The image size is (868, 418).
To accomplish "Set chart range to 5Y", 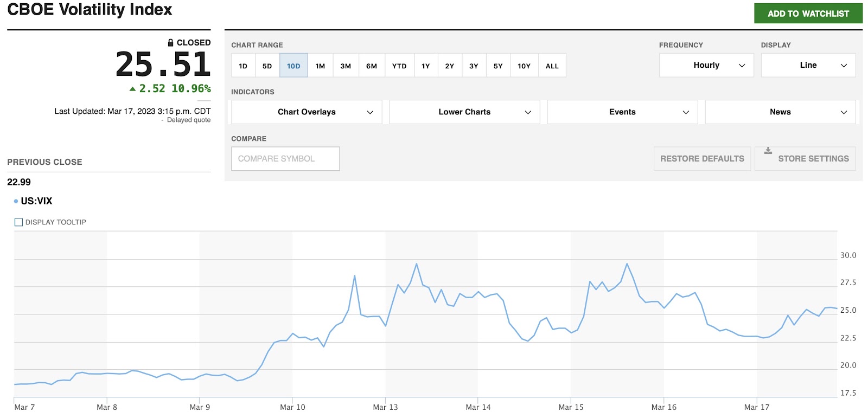I will tap(498, 66).
